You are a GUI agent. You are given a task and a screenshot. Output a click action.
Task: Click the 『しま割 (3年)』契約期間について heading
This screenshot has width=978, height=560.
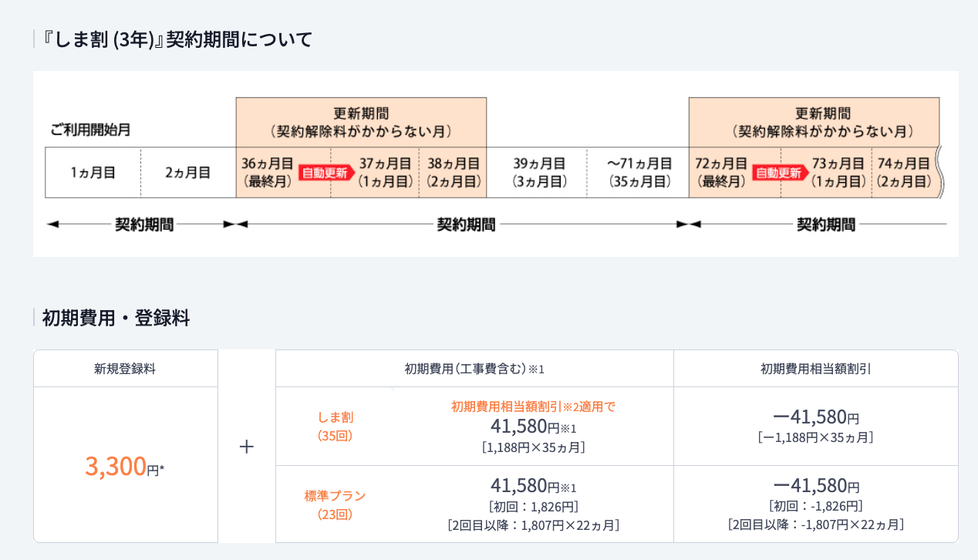(x=178, y=39)
